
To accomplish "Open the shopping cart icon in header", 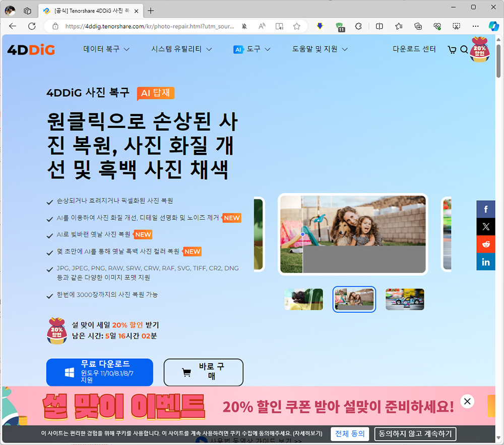I will pyautogui.click(x=452, y=49).
